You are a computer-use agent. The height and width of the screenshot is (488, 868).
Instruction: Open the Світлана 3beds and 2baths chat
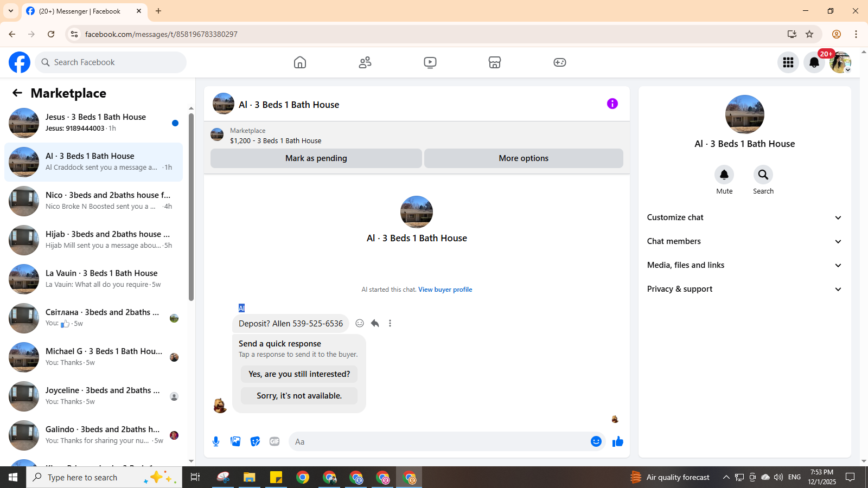93,318
